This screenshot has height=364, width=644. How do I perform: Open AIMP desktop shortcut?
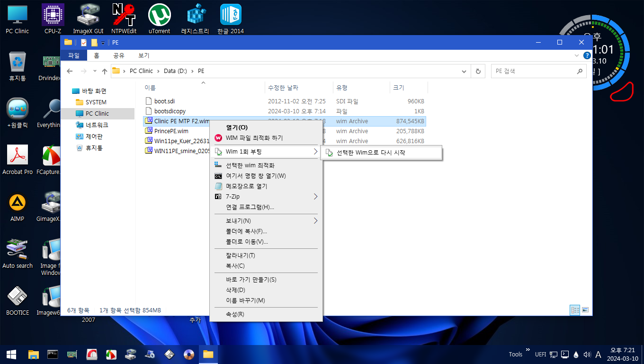[x=18, y=207]
